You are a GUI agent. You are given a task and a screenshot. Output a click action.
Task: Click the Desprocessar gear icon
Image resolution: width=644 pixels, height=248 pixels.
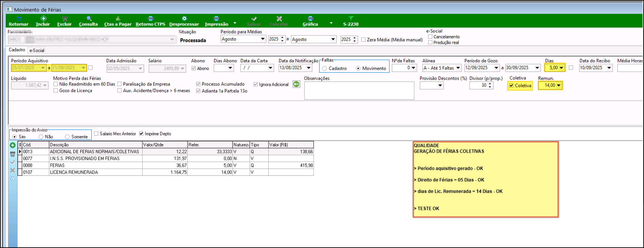(184, 18)
